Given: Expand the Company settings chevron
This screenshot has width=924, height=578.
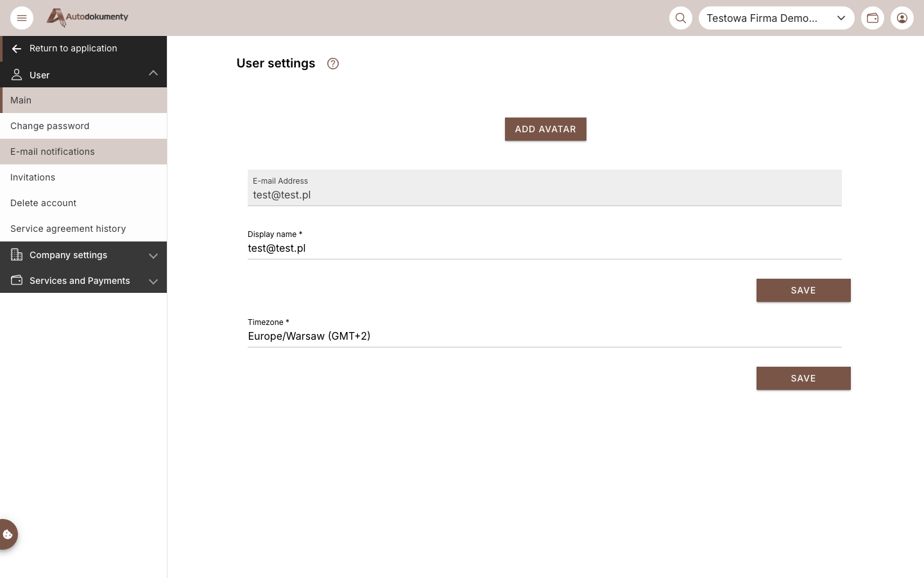Looking at the screenshot, I should click(x=153, y=256).
